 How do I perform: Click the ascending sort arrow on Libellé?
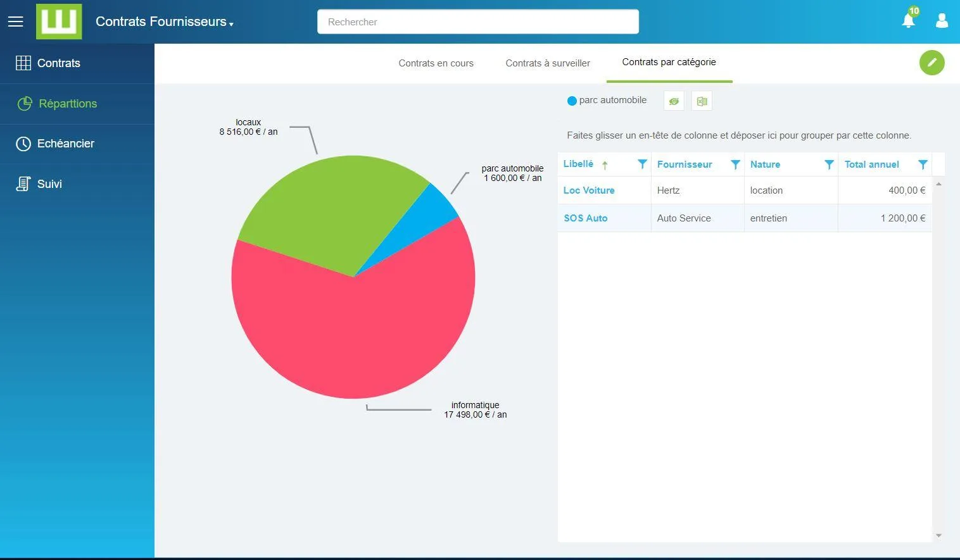pos(605,165)
